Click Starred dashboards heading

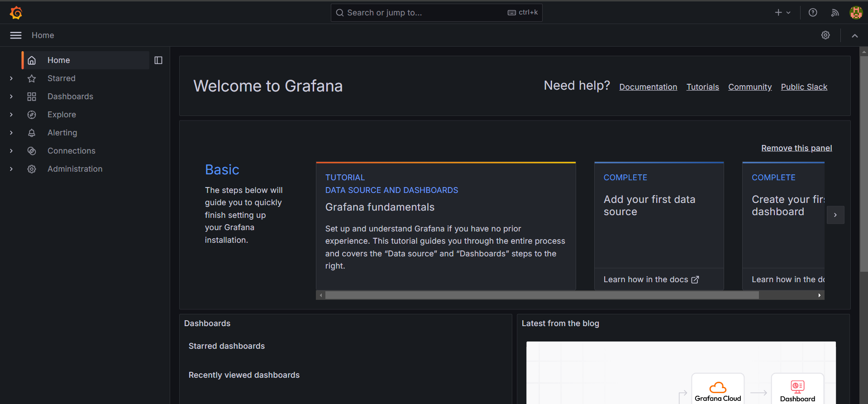click(x=227, y=346)
